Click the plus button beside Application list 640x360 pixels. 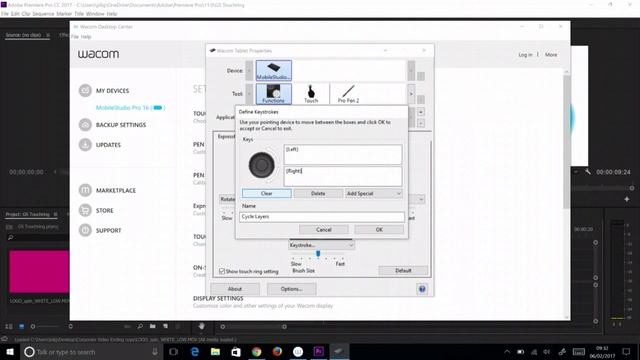tap(421, 112)
